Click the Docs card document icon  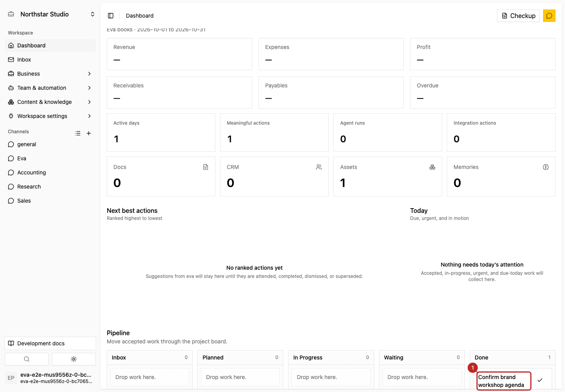206,167
